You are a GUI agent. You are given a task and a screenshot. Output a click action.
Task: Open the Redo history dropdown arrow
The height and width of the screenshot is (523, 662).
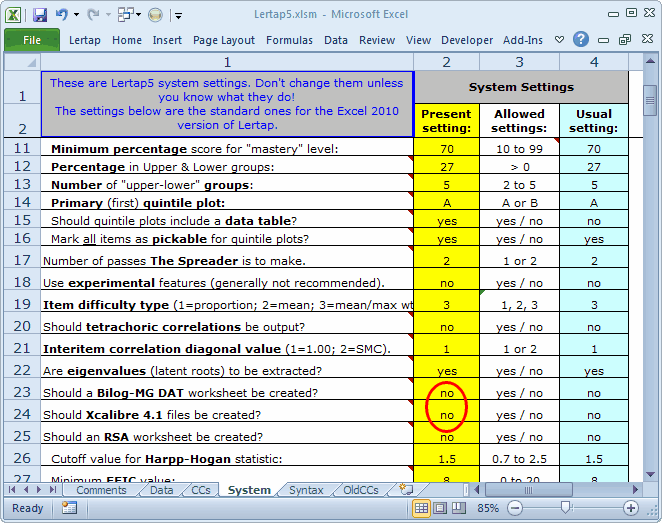point(108,15)
